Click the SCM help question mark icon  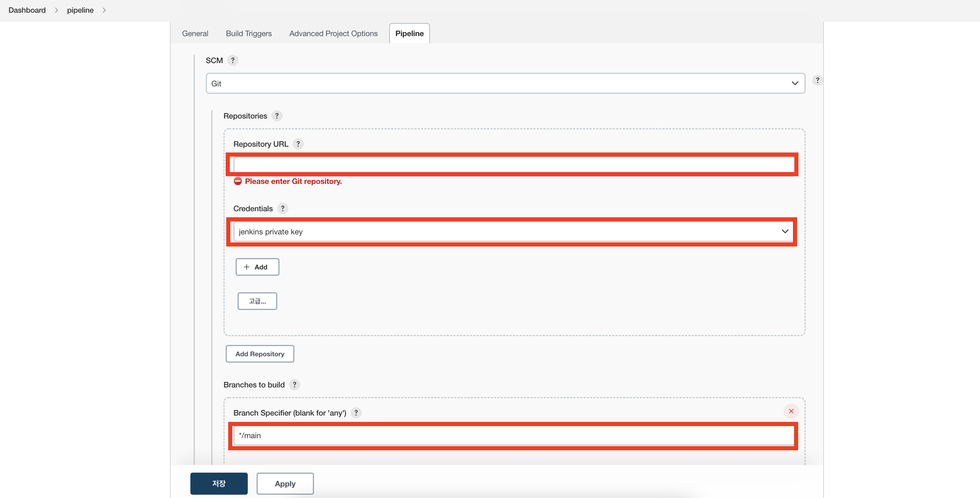click(232, 60)
